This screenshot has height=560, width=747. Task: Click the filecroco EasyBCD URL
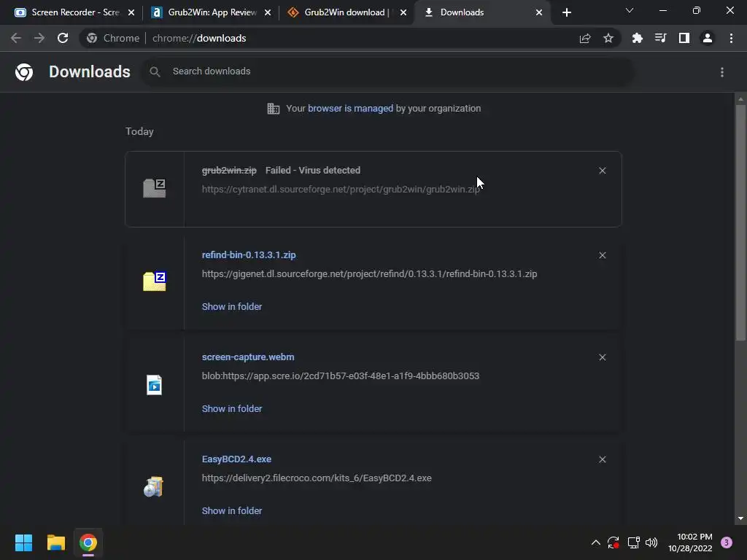(x=317, y=478)
